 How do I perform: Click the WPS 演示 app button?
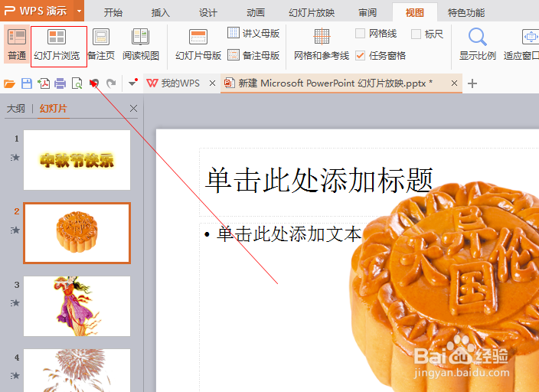(x=37, y=11)
